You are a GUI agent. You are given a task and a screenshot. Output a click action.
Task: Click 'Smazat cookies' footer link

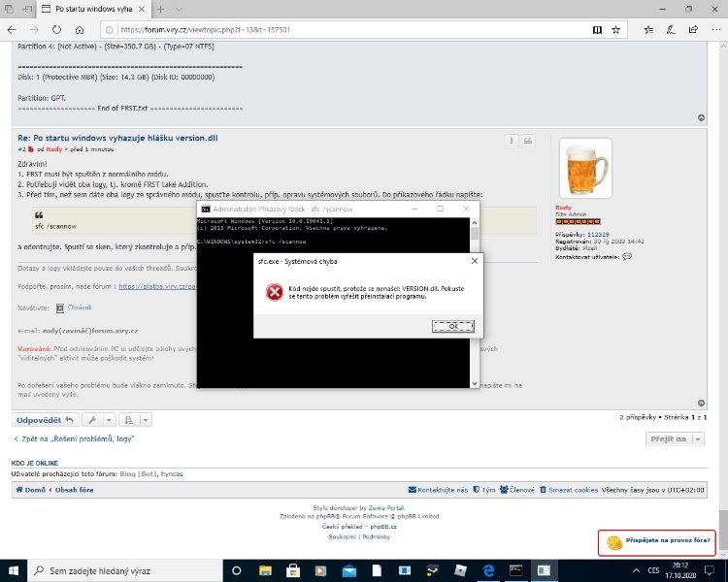coord(569,490)
